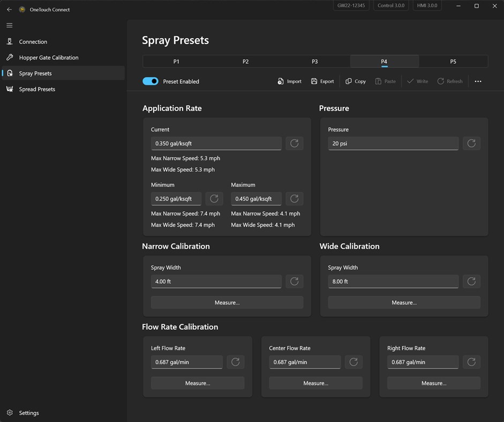Reset the Minimum application rate
Screen dimensions: 504x422
point(214,198)
